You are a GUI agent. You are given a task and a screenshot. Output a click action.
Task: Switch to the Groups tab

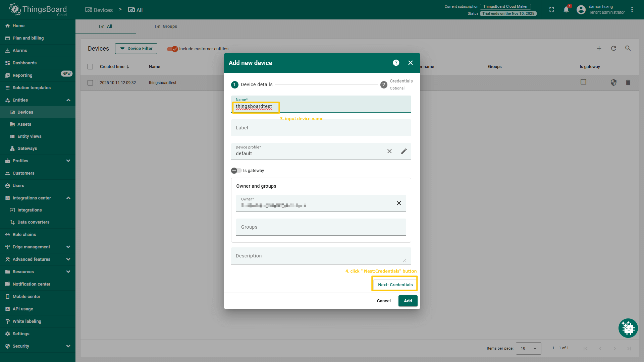pos(166,26)
